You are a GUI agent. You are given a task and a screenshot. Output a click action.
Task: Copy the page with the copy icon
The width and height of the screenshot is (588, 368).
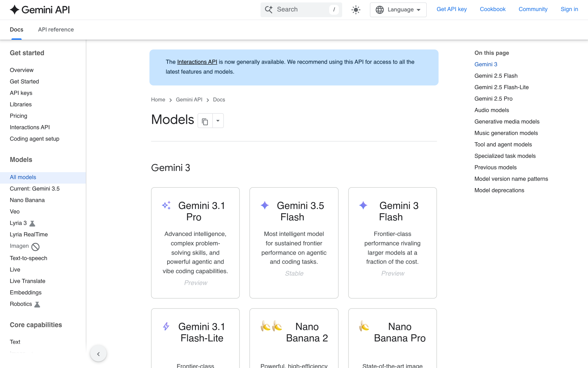(x=205, y=121)
